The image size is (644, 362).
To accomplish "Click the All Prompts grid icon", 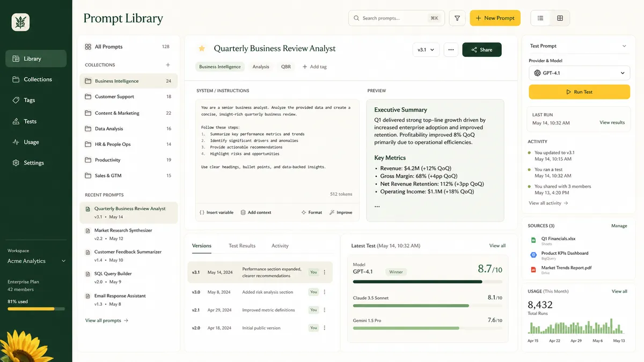I will [88, 47].
